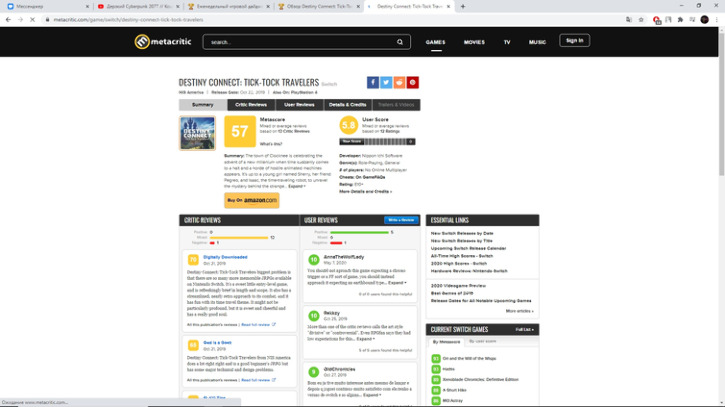Open Full List of Current Switch Games

(524, 330)
